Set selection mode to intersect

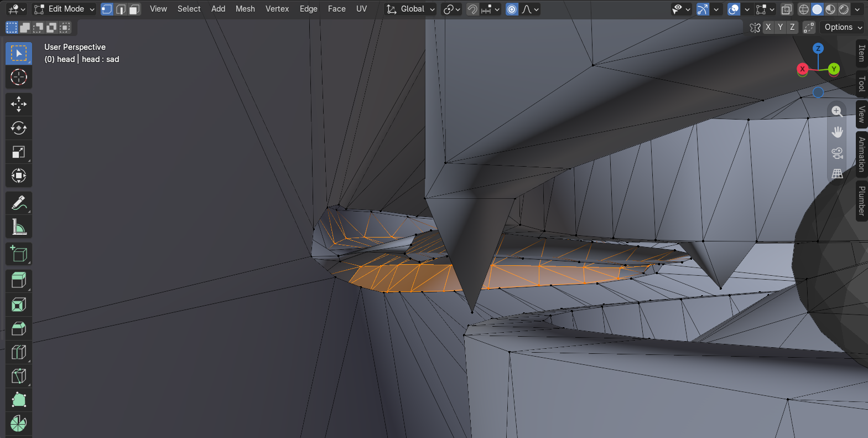[65, 27]
